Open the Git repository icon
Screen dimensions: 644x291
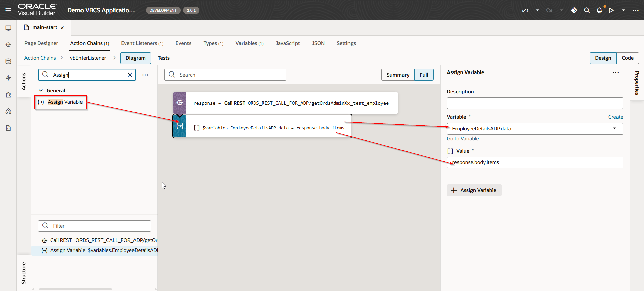[x=574, y=10]
